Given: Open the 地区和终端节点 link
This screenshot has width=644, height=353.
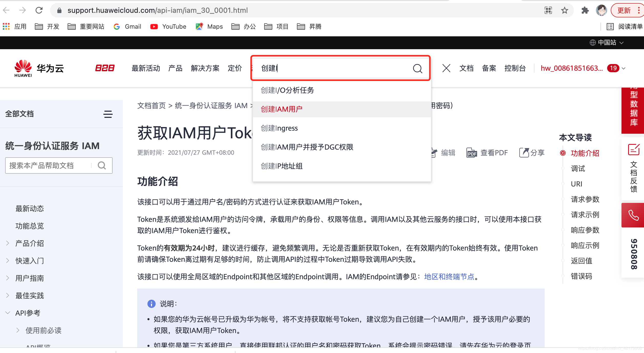Looking at the screenshot, I should point(449,277).
